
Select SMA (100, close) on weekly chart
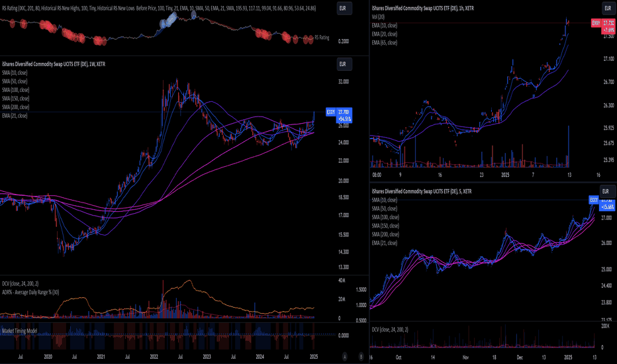(15, 90)
